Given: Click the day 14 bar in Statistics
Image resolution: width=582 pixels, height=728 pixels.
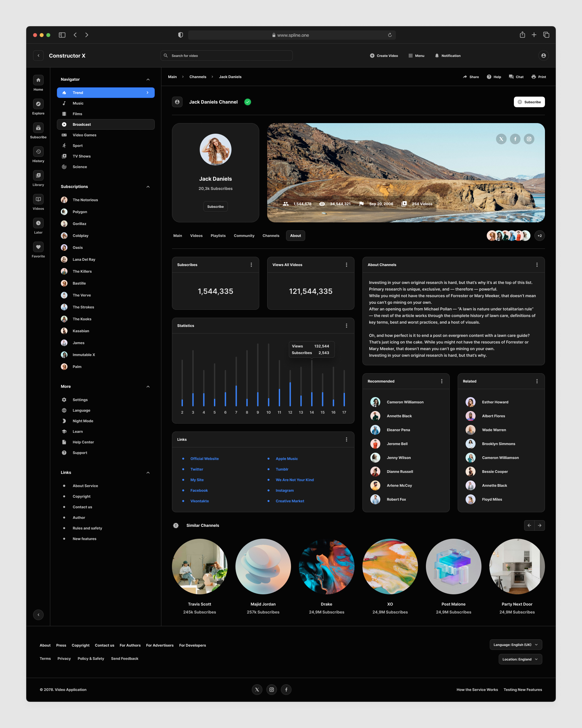Looking at the screenshot, I should coord(312,383).
